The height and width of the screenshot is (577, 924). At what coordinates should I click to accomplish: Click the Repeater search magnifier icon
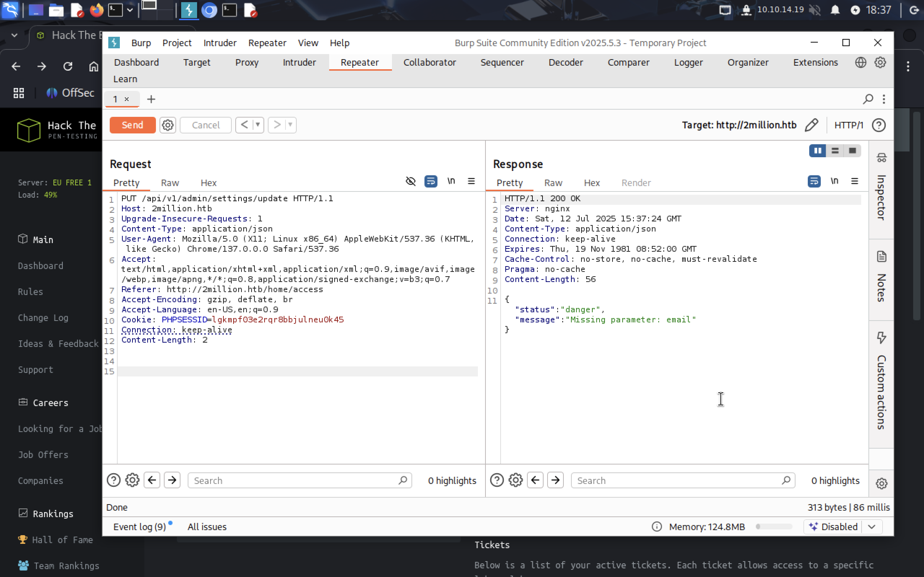868,99
